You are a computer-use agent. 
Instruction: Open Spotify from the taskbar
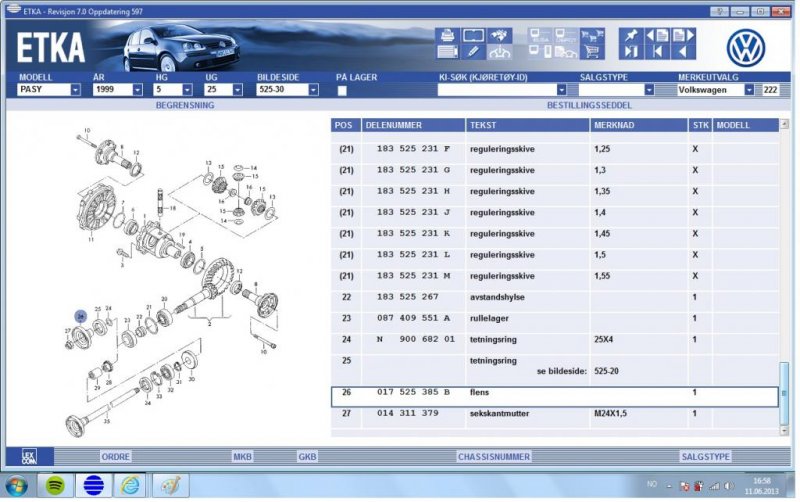54,485
